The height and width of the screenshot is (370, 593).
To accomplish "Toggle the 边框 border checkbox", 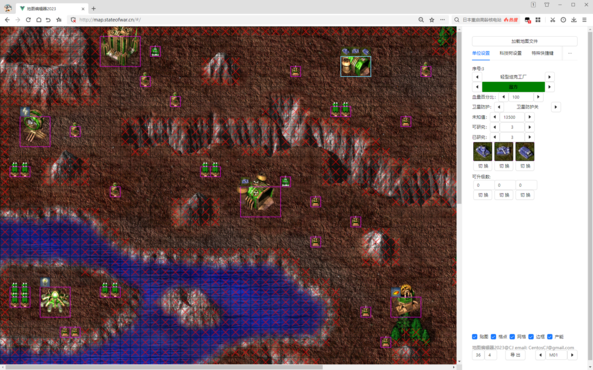I will (x=531, y=337).
